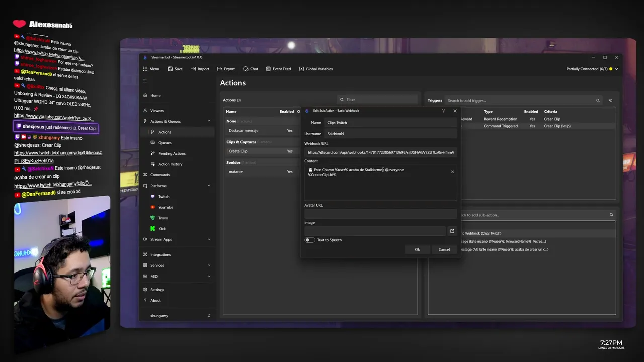644x362 pixels.
Task: Click the Username field SalchixoN
Action: 390,134
